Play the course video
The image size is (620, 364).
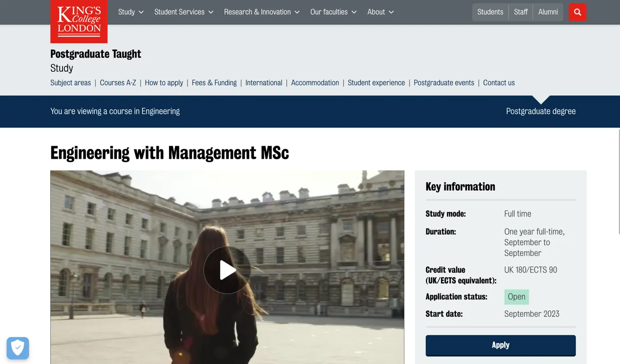pyautogui.click(x=227, y=270)
